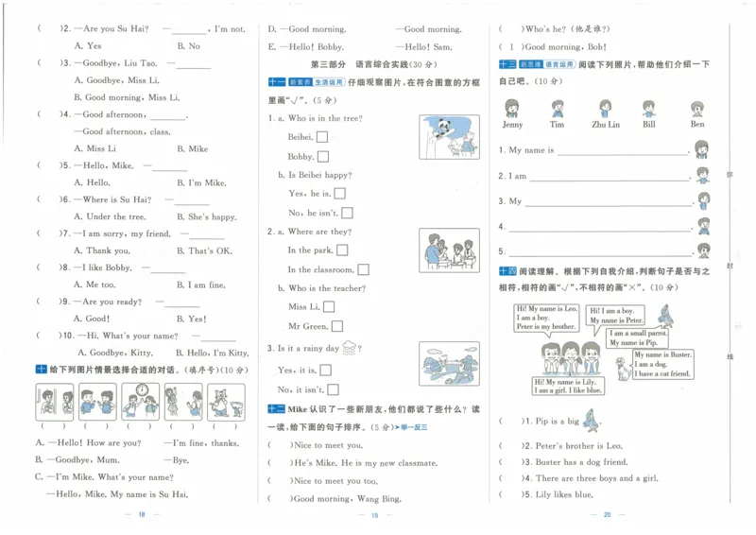Click the rain cloud icon after "rainy day"
Viewport: 756px width, 535px height.
point(349,348)
